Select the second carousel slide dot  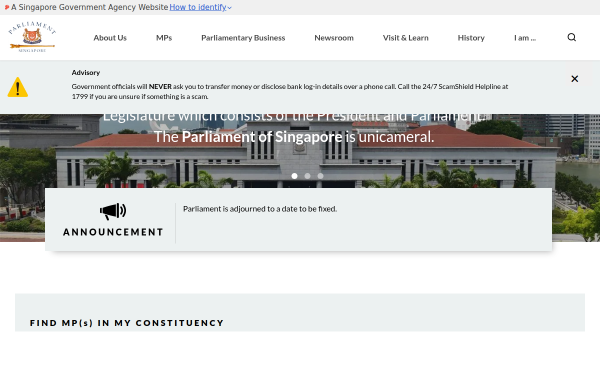coord(307,176)
